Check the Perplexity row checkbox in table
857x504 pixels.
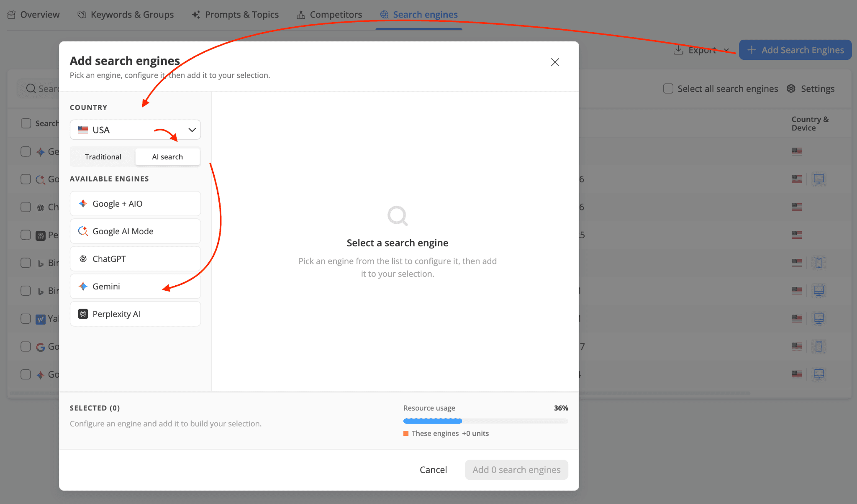(26, 235)
